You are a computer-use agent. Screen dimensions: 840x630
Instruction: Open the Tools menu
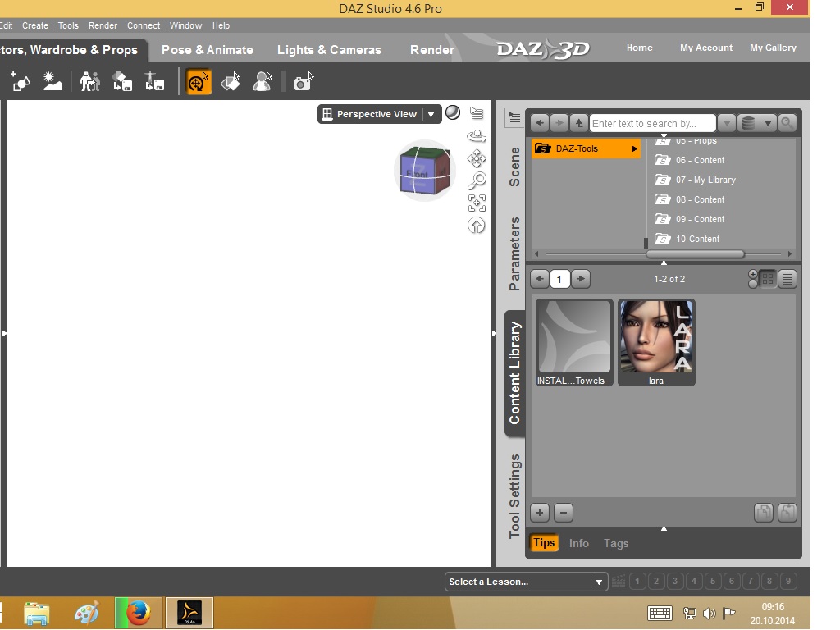pyautogui.click(x=68, y=25)
